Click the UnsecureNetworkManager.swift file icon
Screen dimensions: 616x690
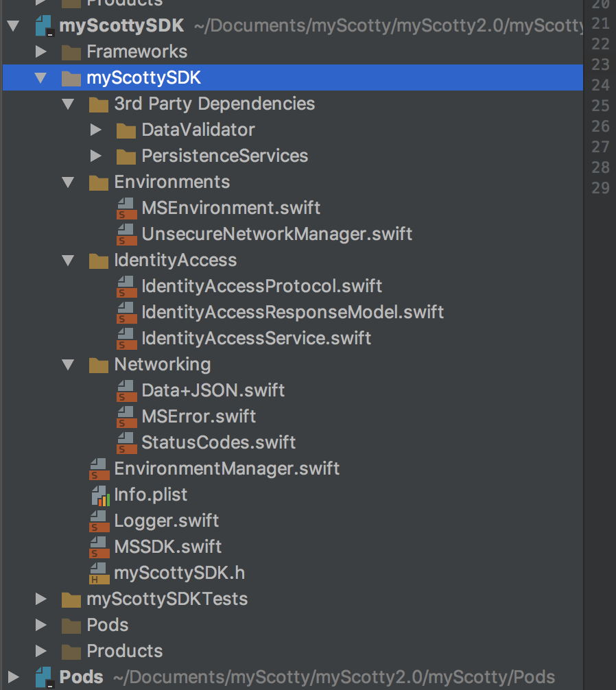[x=126, y=234]
